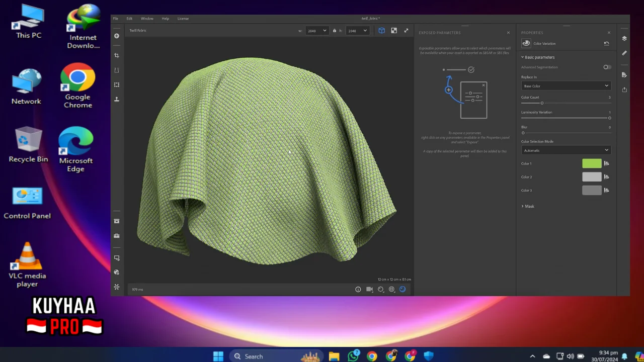The width and height of the screenshot is (644, 362).
Task: Open the Layers stack icon on right sidebar
Action: [624, 38]
